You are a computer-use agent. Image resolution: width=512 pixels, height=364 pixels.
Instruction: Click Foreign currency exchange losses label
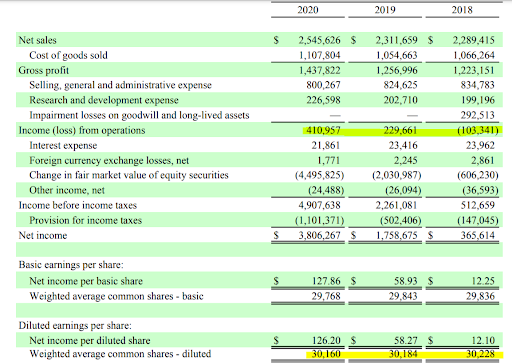pos(109,161)
